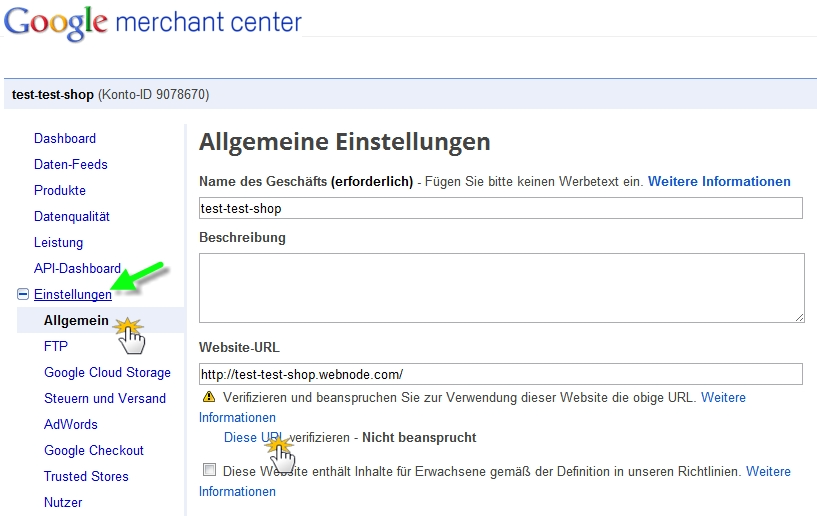Open Weitere Informationen link about URL verification
Screen dimensions: 817x516
coord(723,398)
